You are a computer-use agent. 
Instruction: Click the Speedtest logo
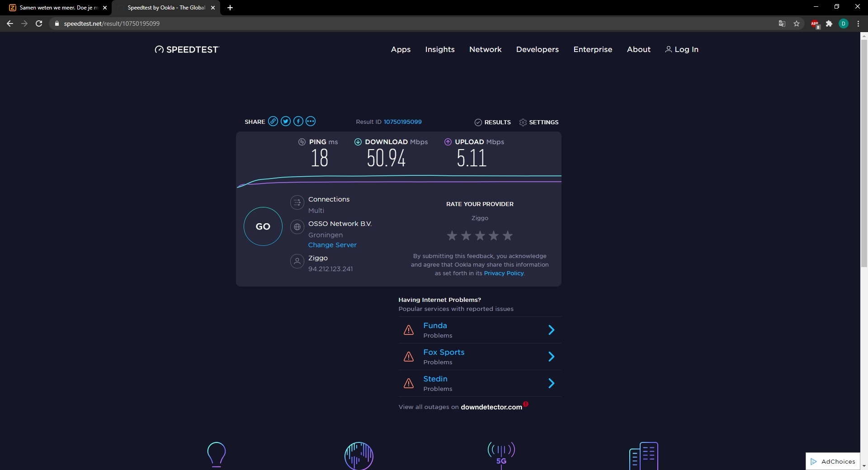coord(187,50)
